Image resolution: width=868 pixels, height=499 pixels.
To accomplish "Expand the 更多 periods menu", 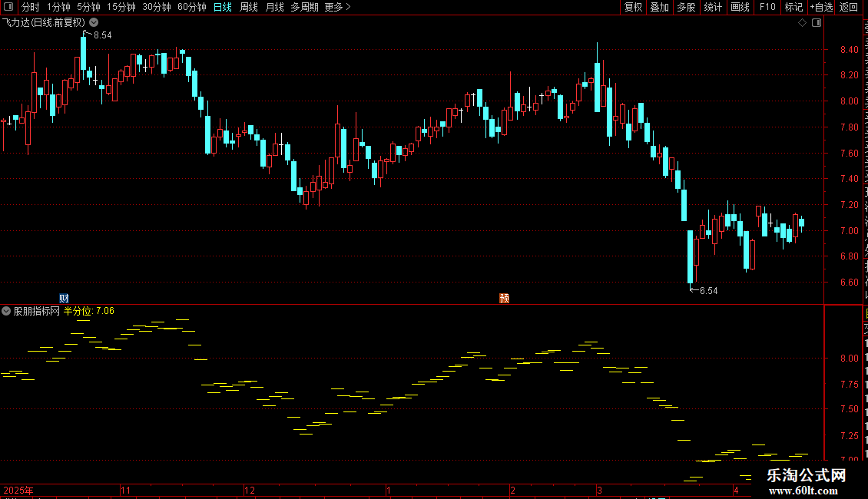I will 337,7.
